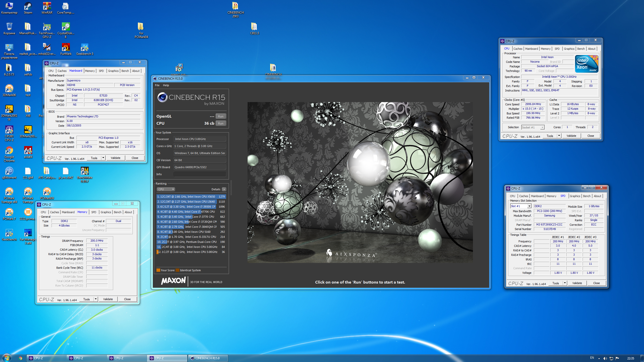Launch the PCMark 7 desktop shortcut

tap(9, 214)
